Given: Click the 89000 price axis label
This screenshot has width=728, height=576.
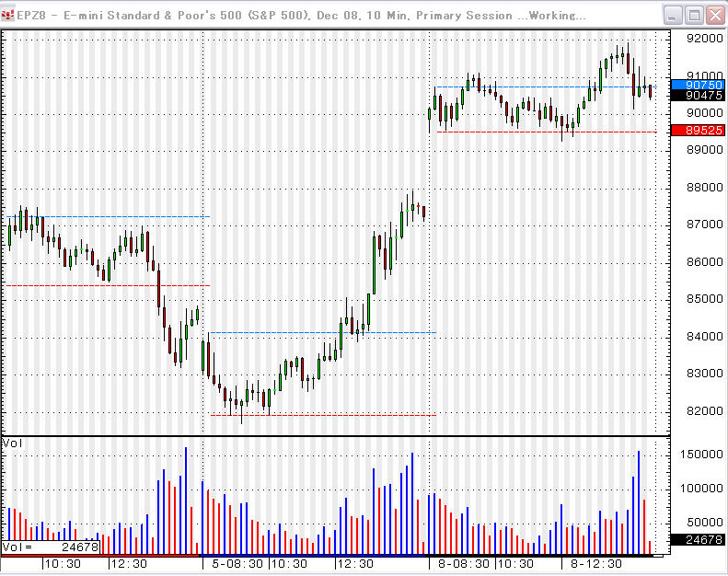Looking at the screenshot, I should [704, 150].
